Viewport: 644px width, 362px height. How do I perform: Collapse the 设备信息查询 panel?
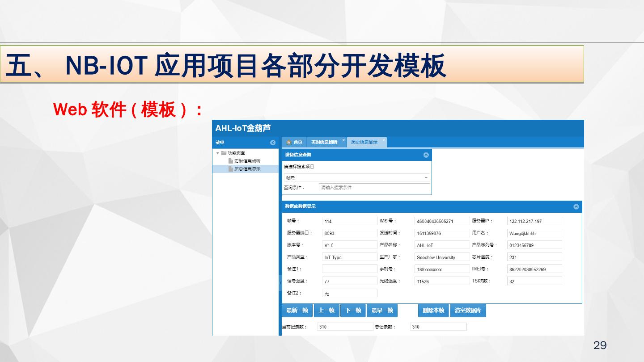click(426, 155)
